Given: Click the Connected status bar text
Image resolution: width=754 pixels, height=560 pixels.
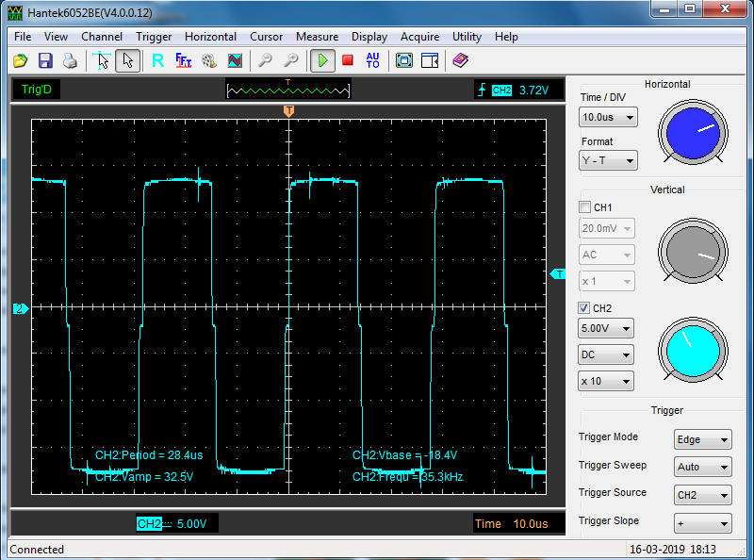Looking at the screenshot, I should [x=37, y=550].
